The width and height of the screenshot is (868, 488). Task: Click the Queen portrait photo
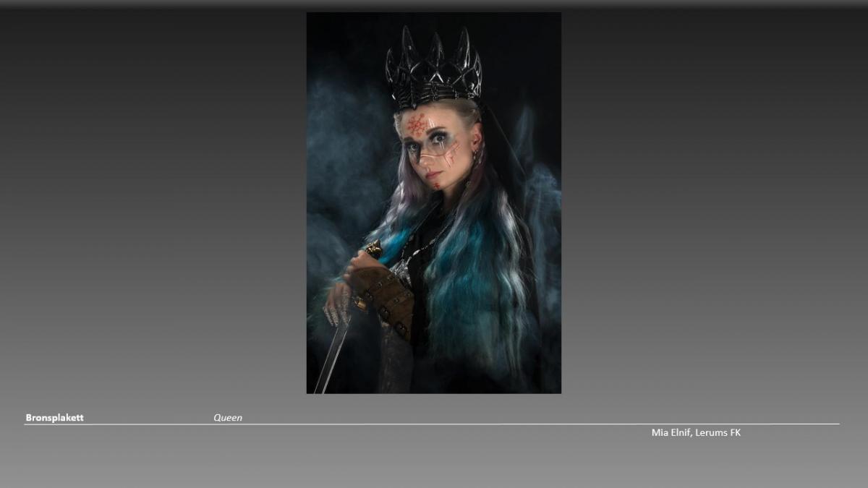pyautogui.click(x=434, y=202)
